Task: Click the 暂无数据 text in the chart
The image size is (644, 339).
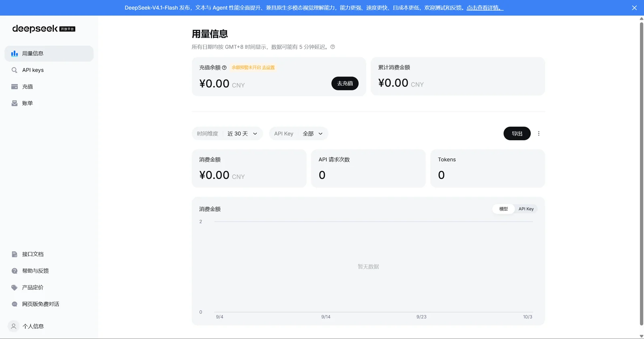Action: pyautogui.click(x=368, y=267)
